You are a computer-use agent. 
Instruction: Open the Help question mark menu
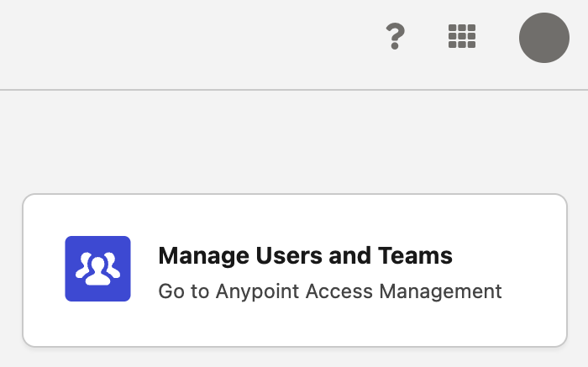(x=395, y=37)
